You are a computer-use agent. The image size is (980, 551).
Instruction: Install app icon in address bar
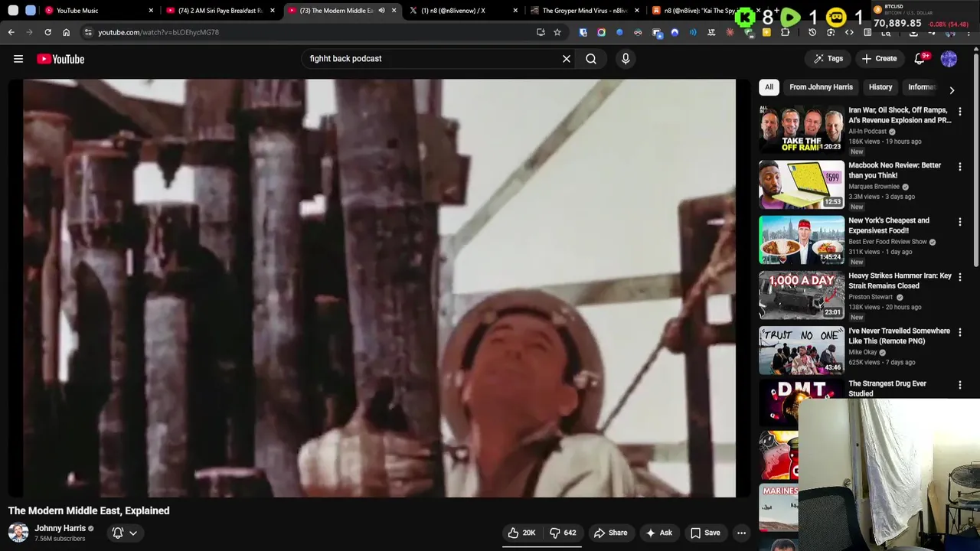click(541, 32)
